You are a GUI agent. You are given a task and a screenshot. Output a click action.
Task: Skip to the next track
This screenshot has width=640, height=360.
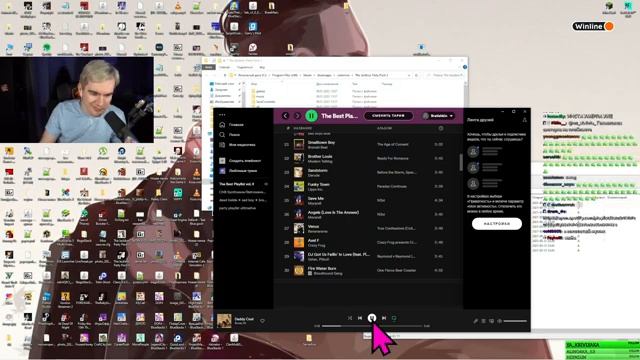coord(384,318)
